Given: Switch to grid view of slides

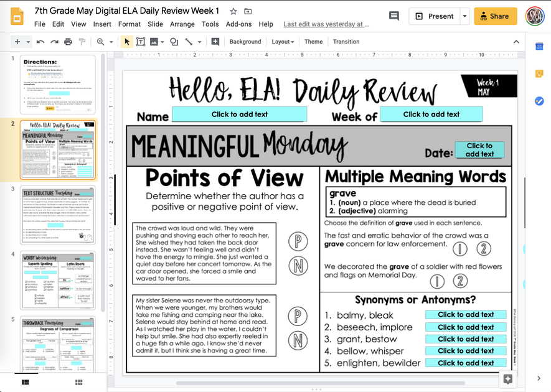Looking at the screenshot, I should click(78, 382).
